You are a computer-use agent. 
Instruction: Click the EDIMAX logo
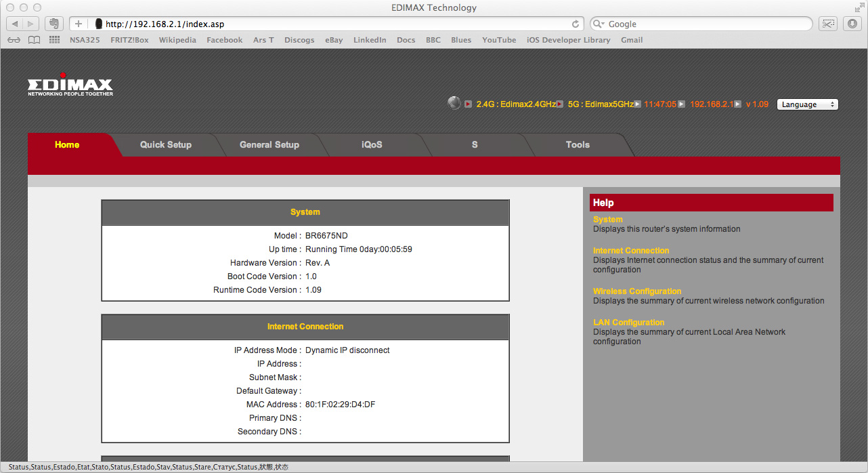tap(70, 85)
